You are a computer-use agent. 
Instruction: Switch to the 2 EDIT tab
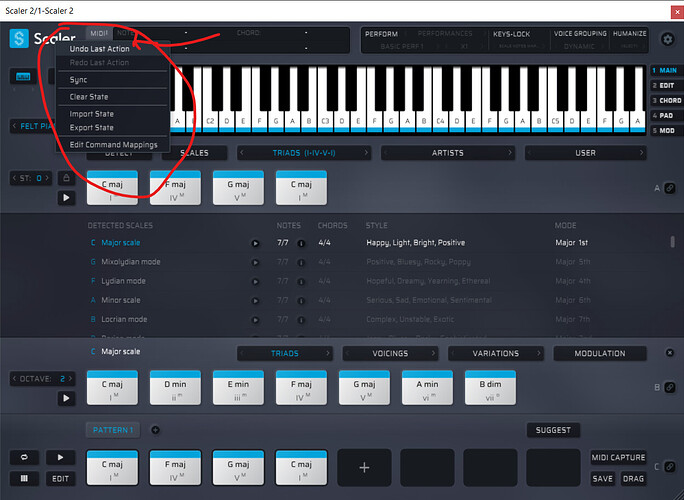tap(667, 86)
